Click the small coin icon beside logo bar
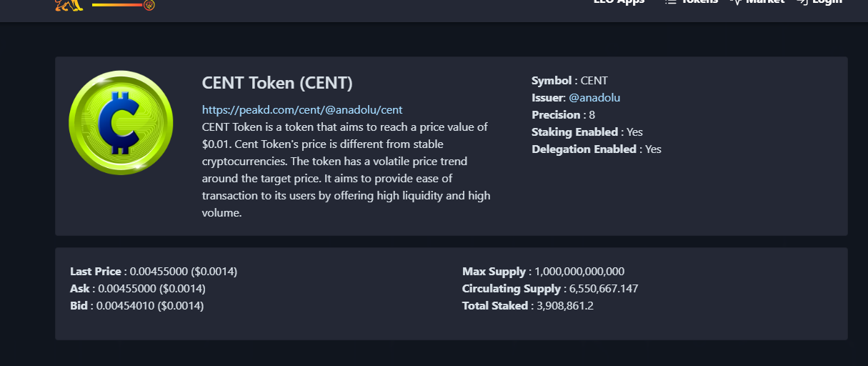 coord(149,5)
